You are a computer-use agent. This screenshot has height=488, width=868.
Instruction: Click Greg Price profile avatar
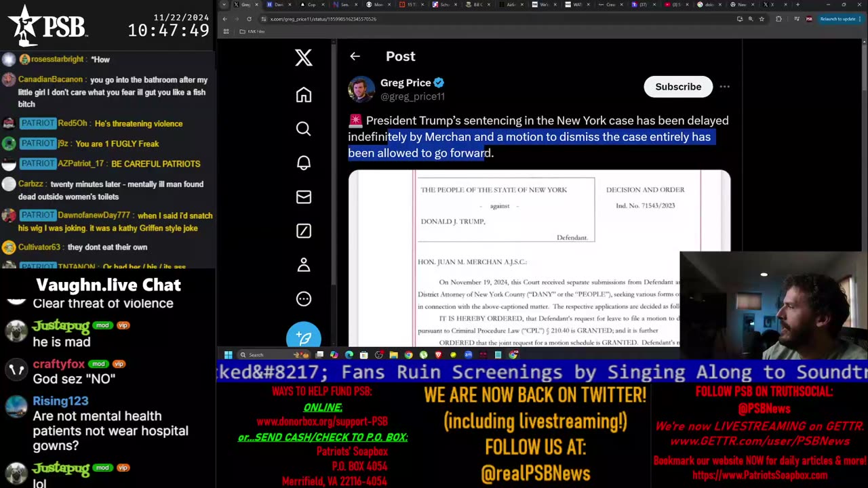coord(361,89)
